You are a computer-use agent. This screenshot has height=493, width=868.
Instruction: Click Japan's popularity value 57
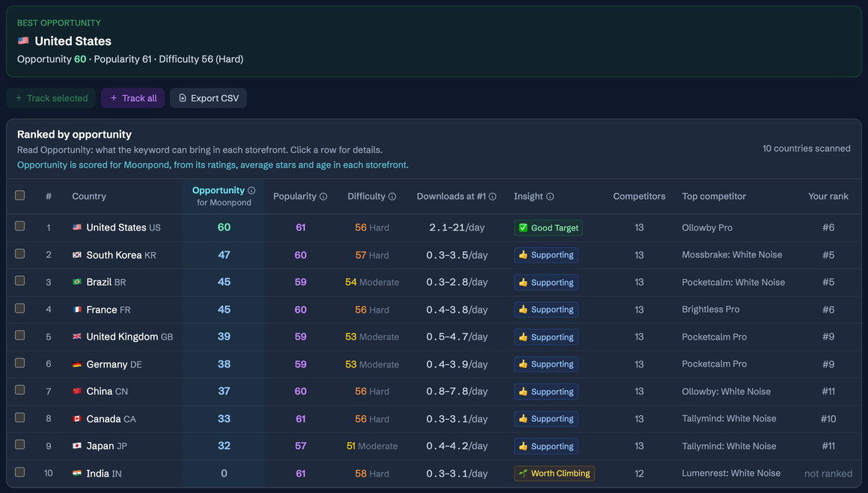click(x=301, y=446)
